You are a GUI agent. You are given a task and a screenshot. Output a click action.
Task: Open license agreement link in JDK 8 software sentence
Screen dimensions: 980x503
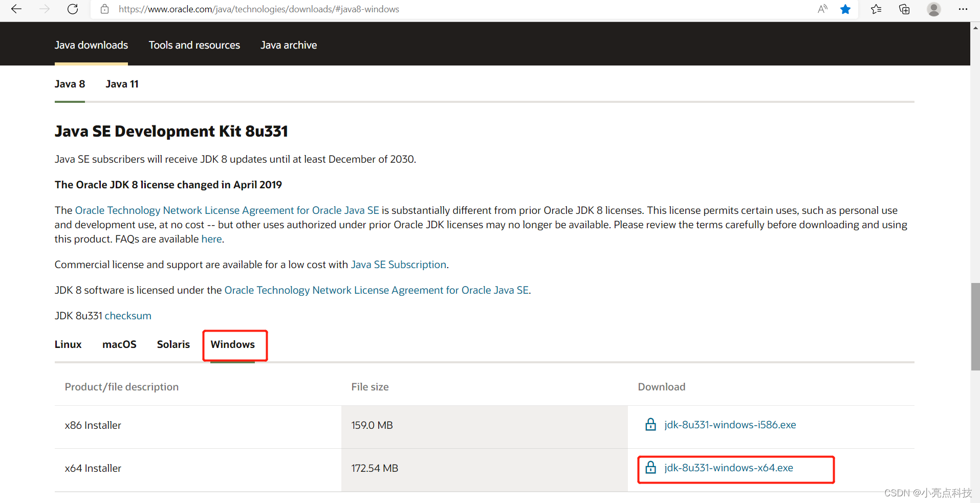pos(377,290)
